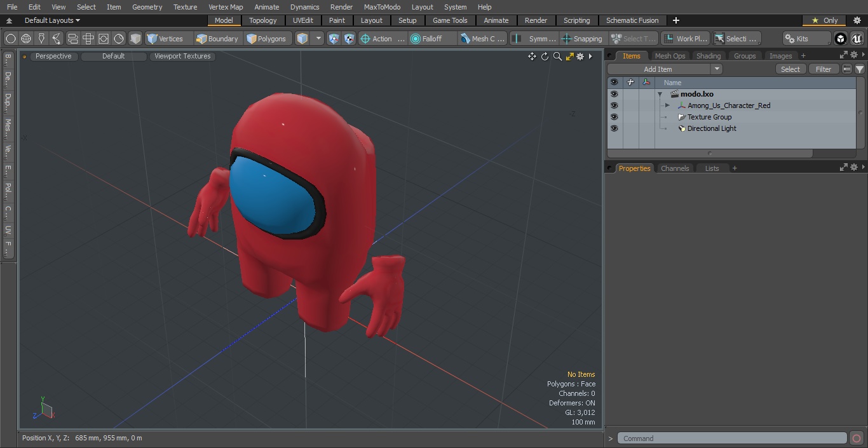
Task: Open the Vertex Map menu
Action: click(x=226, y=7)
